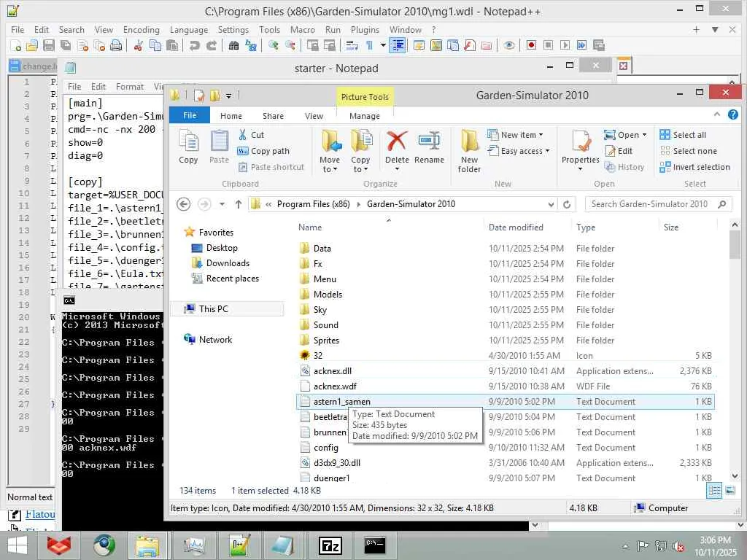Screen dimensions: 747x560
Task: Click New folder button in ribbon
Action: tap(469, 150)
